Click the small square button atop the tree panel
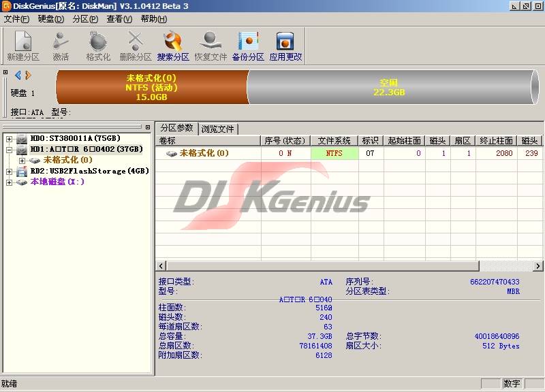545x392 pixels. (x=148, y=127)
